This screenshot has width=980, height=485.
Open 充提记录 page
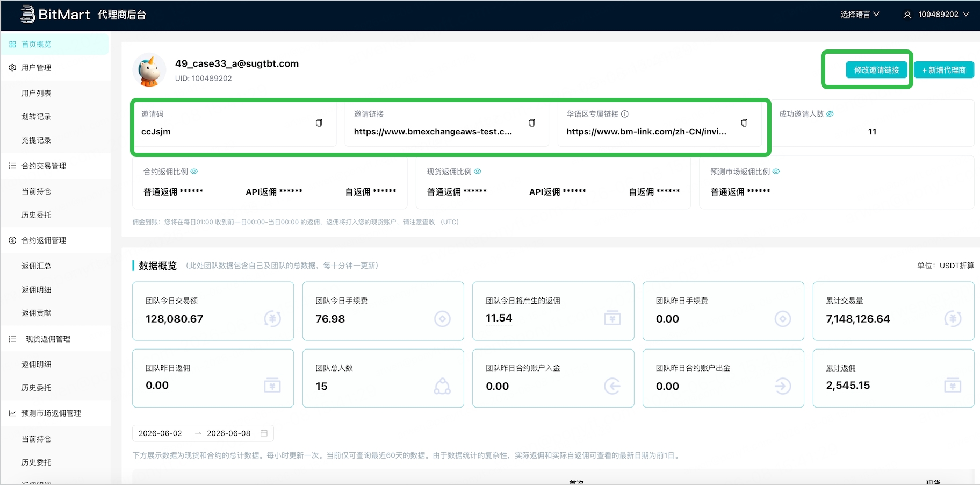(x=37, y=140)
